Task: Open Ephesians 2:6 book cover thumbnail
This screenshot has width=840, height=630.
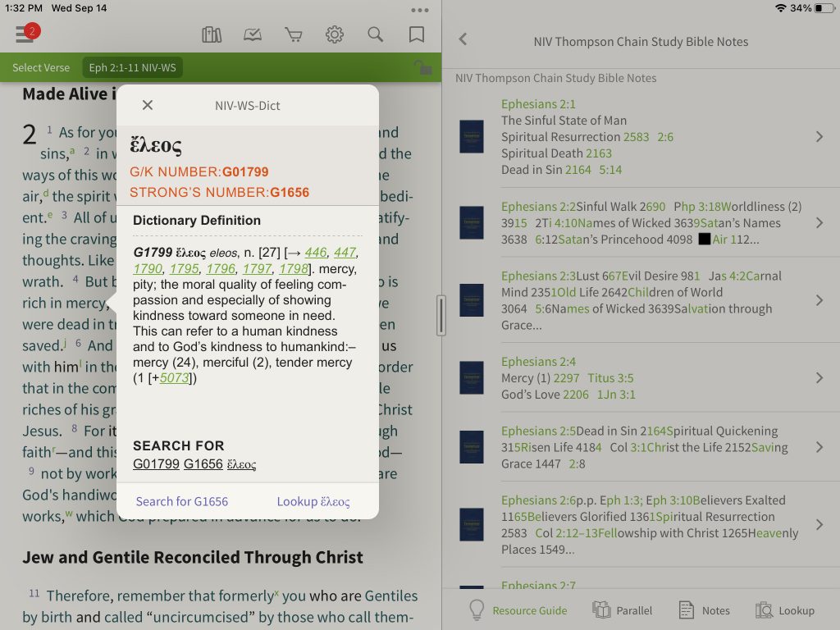Action: (472, 524)
